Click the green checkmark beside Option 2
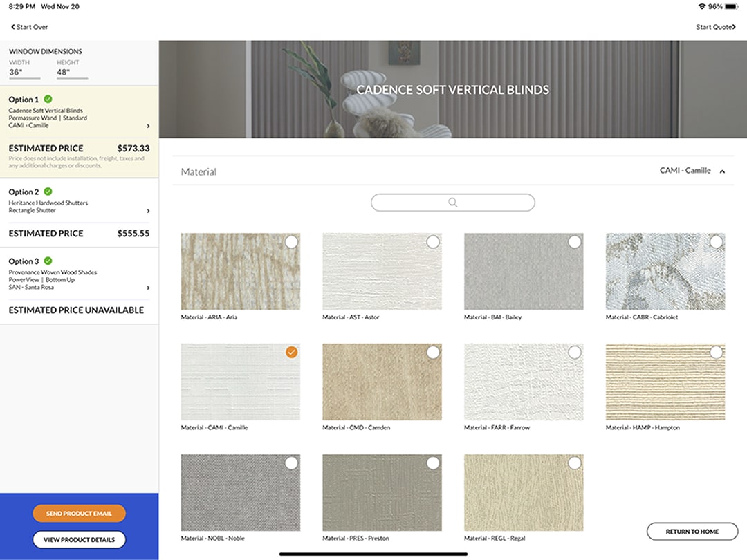 click(48, 192)
